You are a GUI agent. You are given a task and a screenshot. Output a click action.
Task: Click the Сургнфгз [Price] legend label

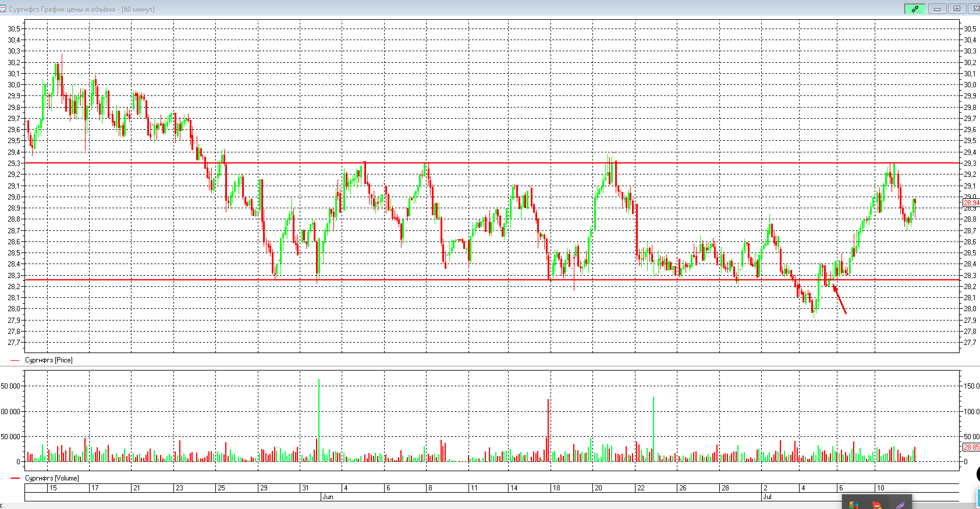coord(48,360)
